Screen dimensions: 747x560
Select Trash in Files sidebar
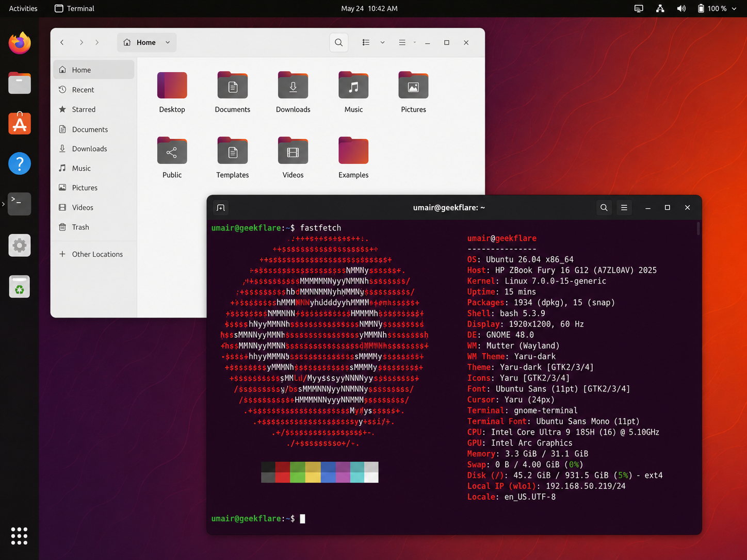tap(94, 227)
